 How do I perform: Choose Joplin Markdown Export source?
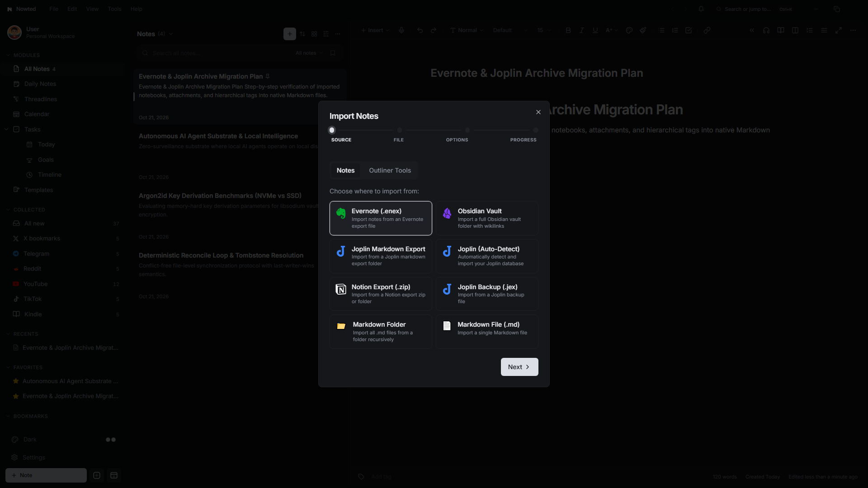pos(381,256)
